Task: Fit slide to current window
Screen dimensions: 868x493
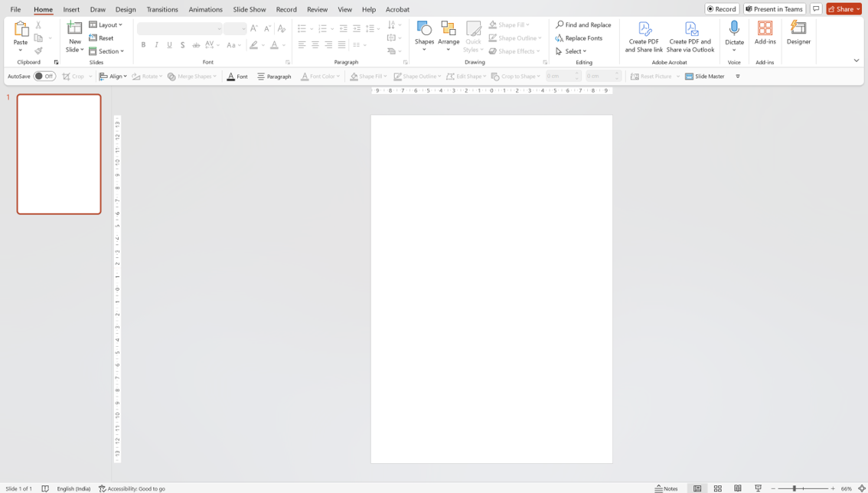Action: click(862, 488)
